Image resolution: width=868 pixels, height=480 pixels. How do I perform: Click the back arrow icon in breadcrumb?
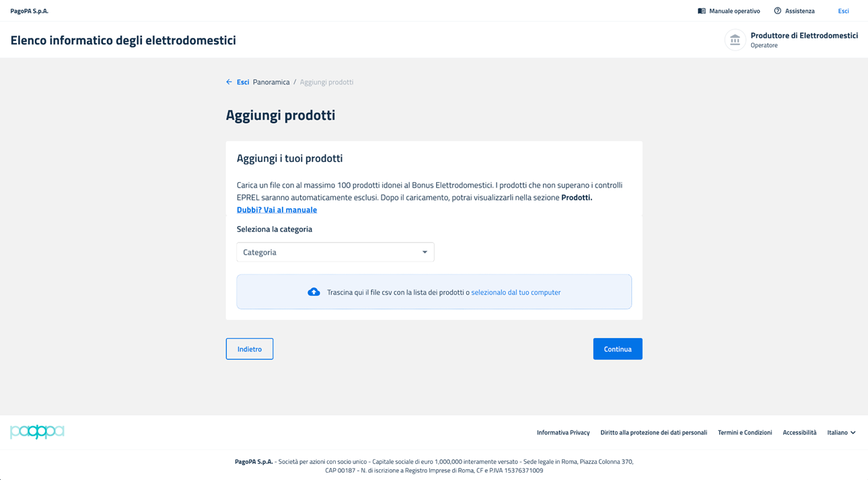point(229,82)
